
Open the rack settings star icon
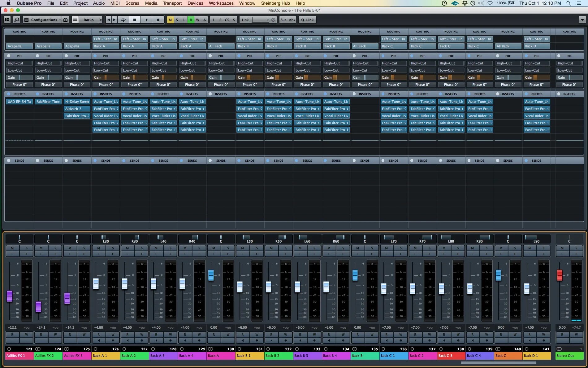click(x=100, y=20)
